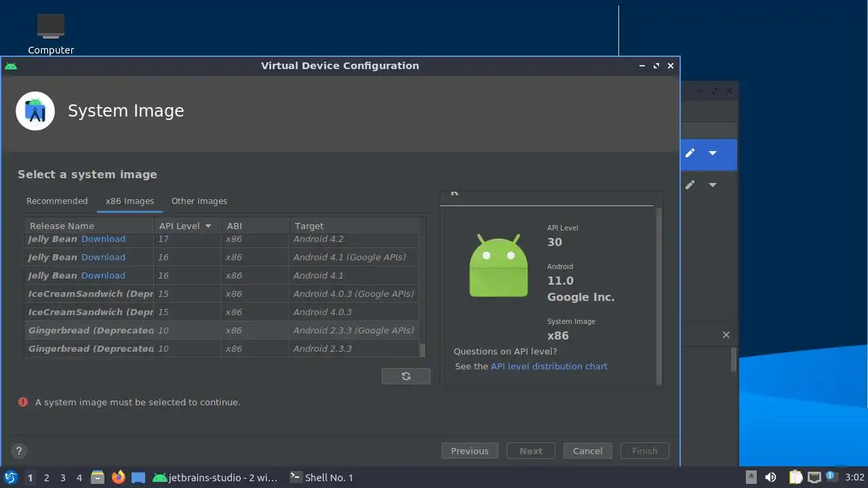Switch to workspace 2
Image resolution: width=868 pixels, height=488 pixels.
(x=46, y=478)
